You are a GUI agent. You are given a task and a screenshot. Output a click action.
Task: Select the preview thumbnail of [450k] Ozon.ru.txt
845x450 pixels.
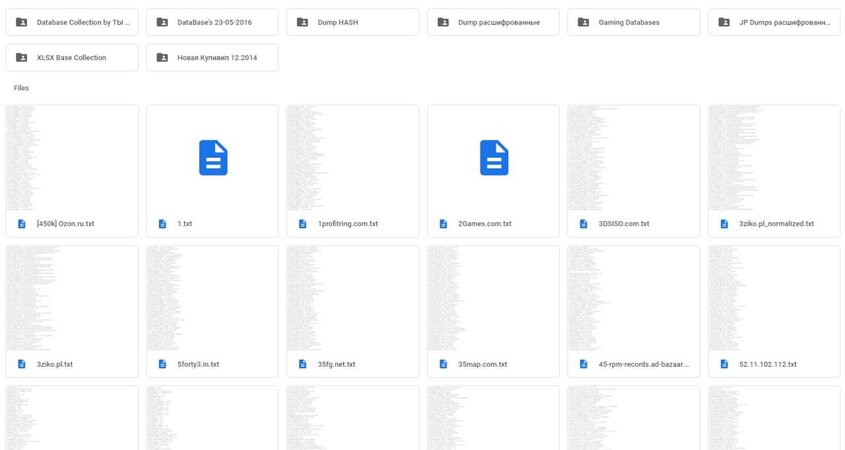click(x=72, y=158)
